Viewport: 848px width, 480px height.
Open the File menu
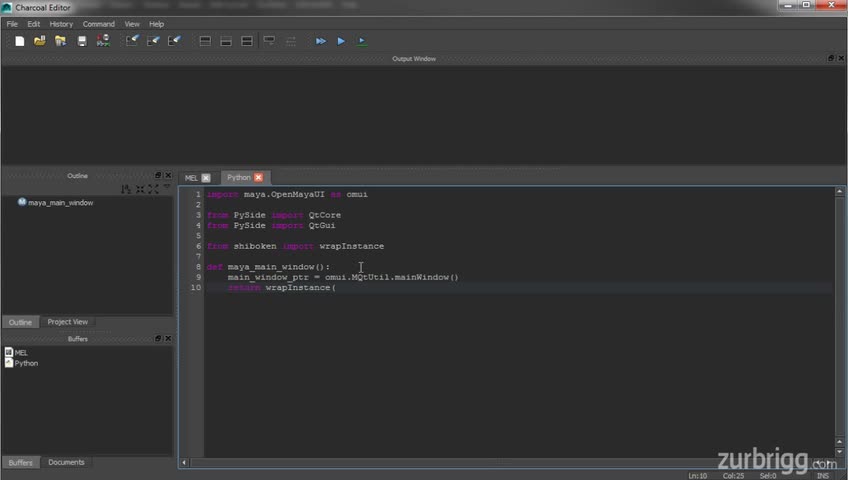tap(12, 24)
